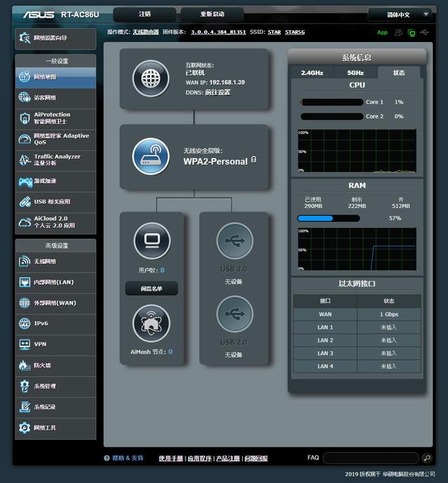Image resolution: width=448 pixels, height=483 pixels.
Task: Open the WAN settings icon
Action: tap(24, 303)
